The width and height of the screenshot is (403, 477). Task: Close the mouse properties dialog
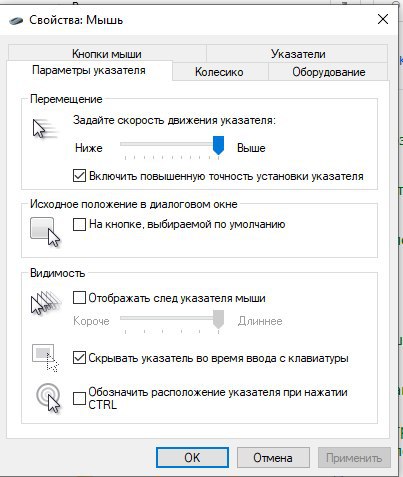[x=383, y=19]
